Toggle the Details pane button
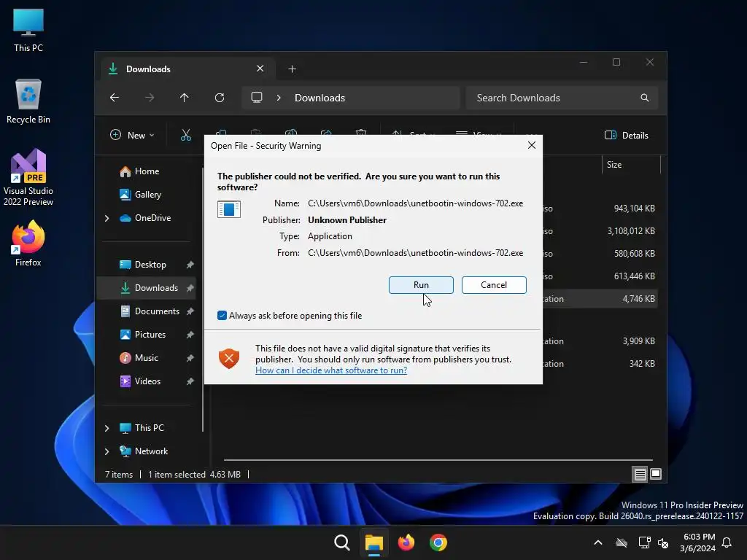 pos(626,135)
